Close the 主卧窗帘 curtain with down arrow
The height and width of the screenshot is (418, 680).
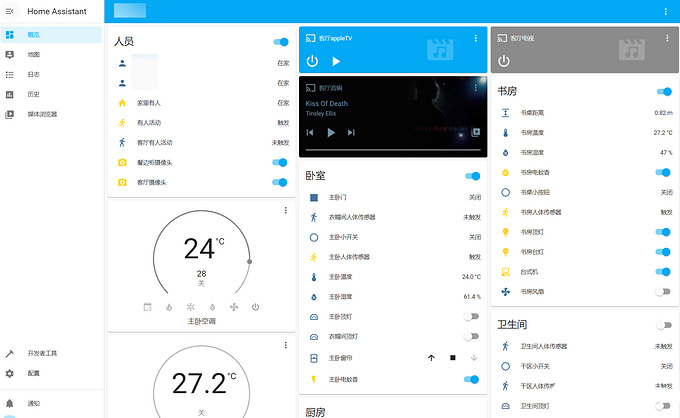pyautogui.click(x=474, y=358)
